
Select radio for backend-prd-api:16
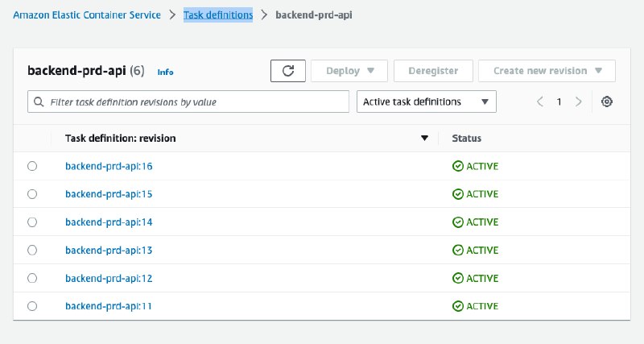(x=32, y=166)
